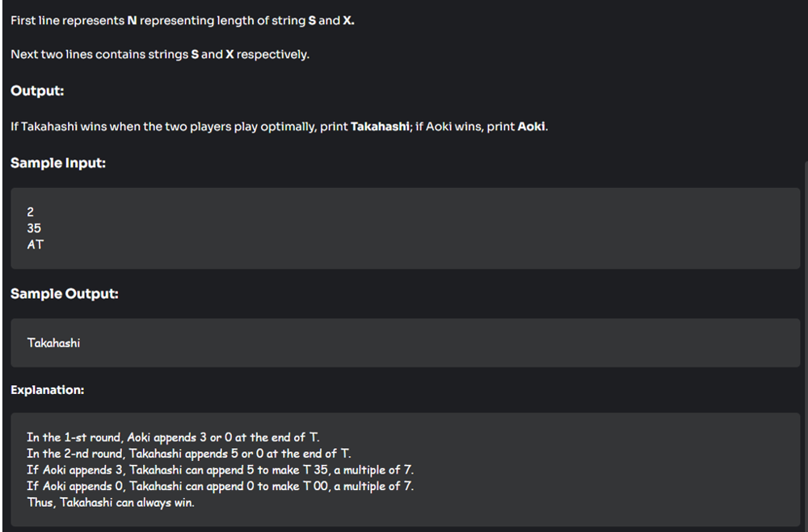This screenshot has height=532, width=808.
Task: Click the value '35' in sample input
Action: pos(34,228)
